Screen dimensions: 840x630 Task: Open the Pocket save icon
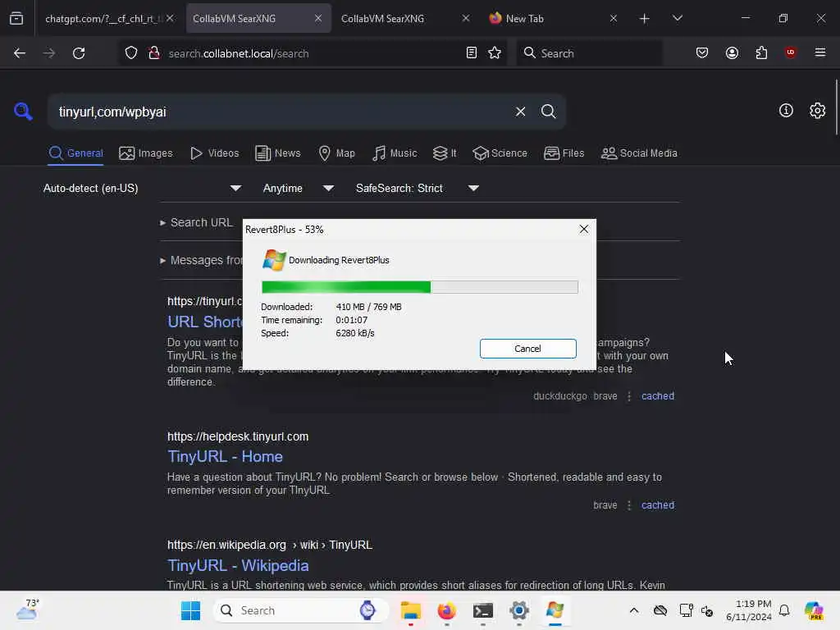click(x=702, y=53)
